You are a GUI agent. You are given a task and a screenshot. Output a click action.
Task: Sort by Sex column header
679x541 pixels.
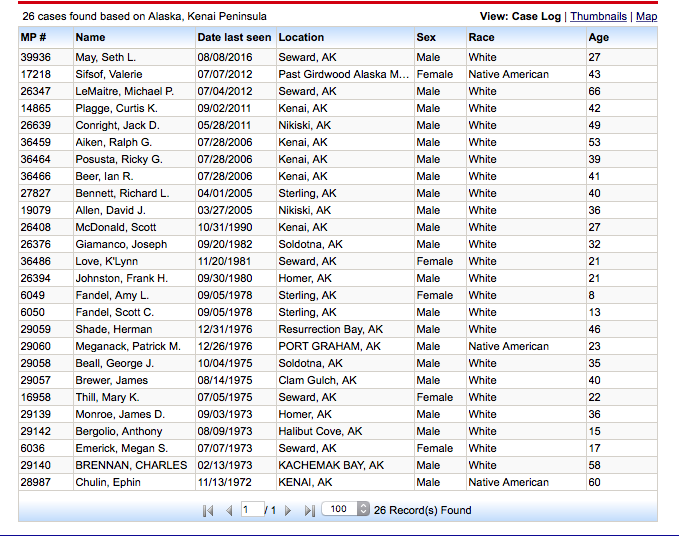click(426, 37)
